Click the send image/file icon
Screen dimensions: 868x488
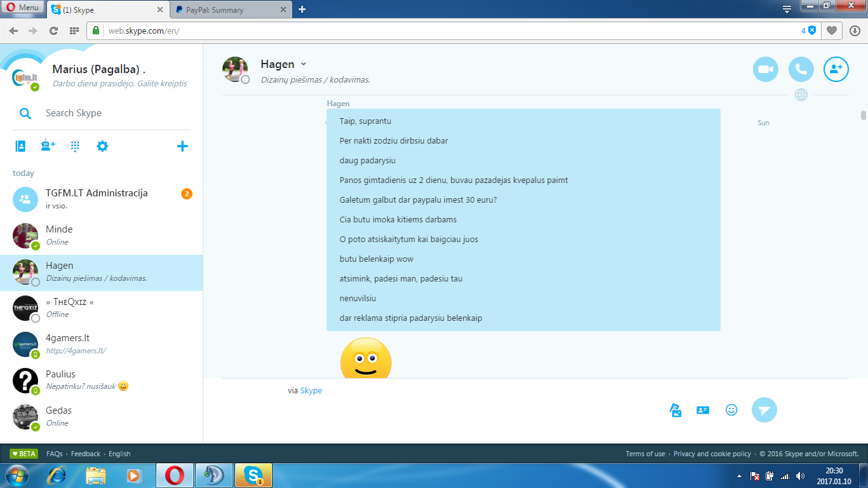coord(675,410)
